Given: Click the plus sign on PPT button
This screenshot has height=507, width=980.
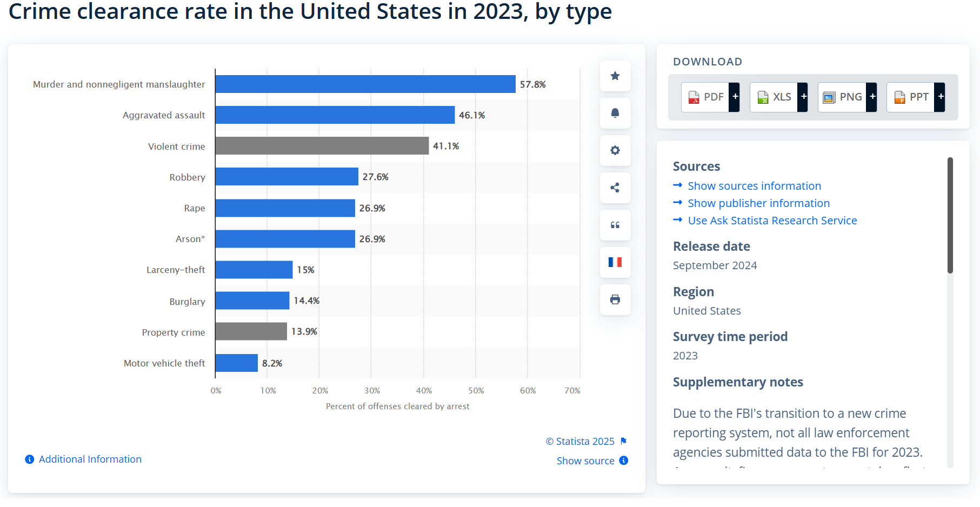Looking at the screenshot, I should 941,97.
